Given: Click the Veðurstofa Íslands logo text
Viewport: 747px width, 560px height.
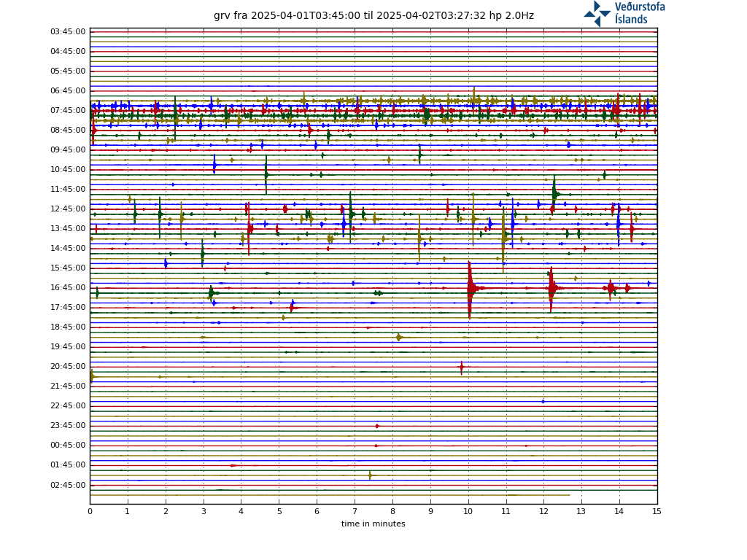Looking at the screenshot, I should pos(639,13).
